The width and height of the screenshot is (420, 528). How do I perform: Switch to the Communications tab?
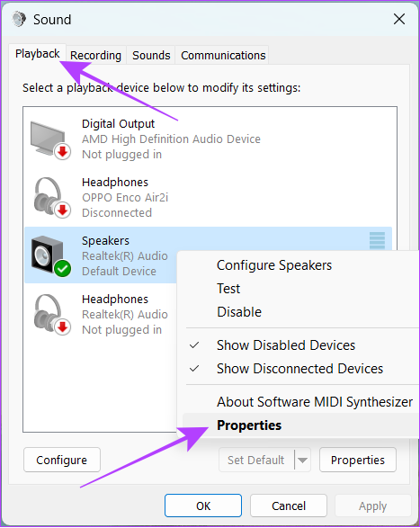(223, 55)
